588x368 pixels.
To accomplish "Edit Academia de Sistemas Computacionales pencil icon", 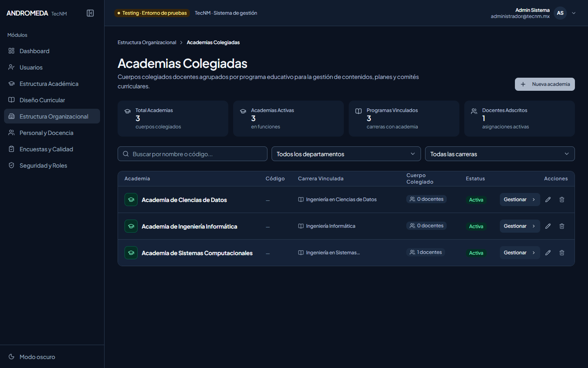I will coord(548,253).
